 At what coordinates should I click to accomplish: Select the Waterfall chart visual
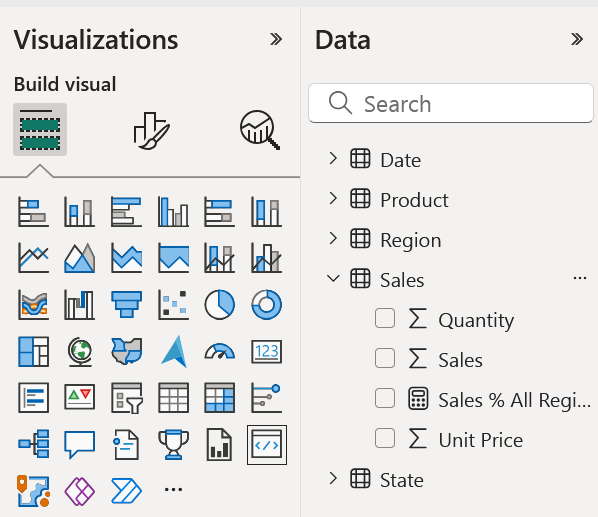[x=80, y=305]
